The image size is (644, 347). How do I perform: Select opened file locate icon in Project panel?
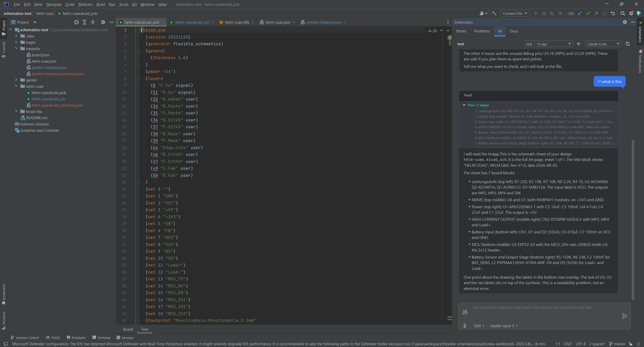[x=76, y=22]
